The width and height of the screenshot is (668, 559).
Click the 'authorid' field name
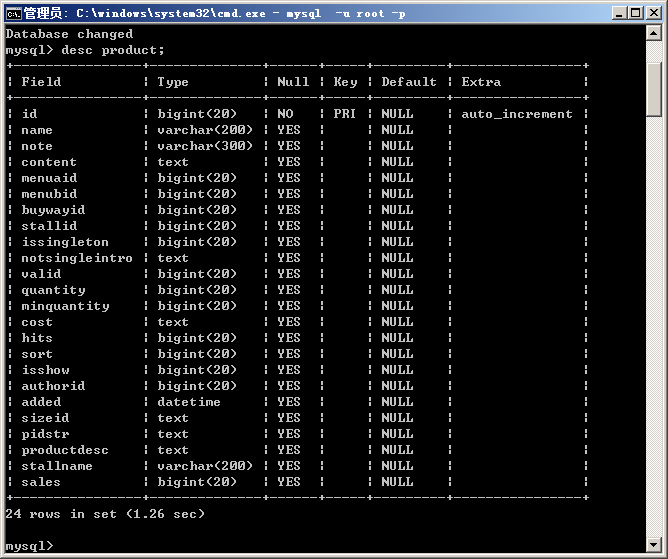53,386
